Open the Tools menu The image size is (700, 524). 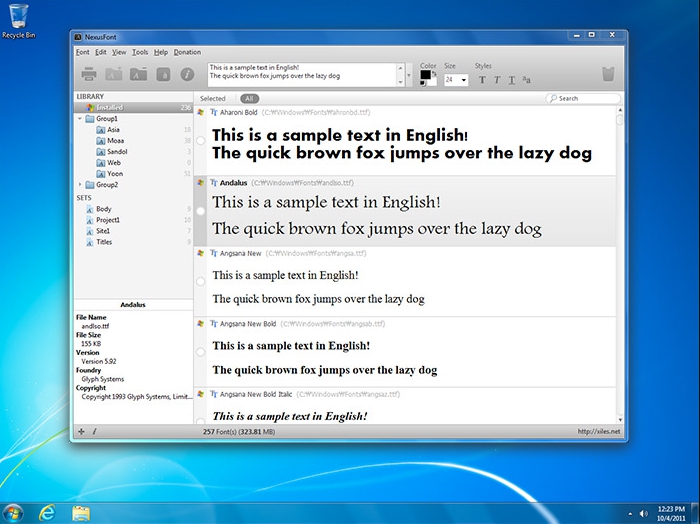pos(140,52)
